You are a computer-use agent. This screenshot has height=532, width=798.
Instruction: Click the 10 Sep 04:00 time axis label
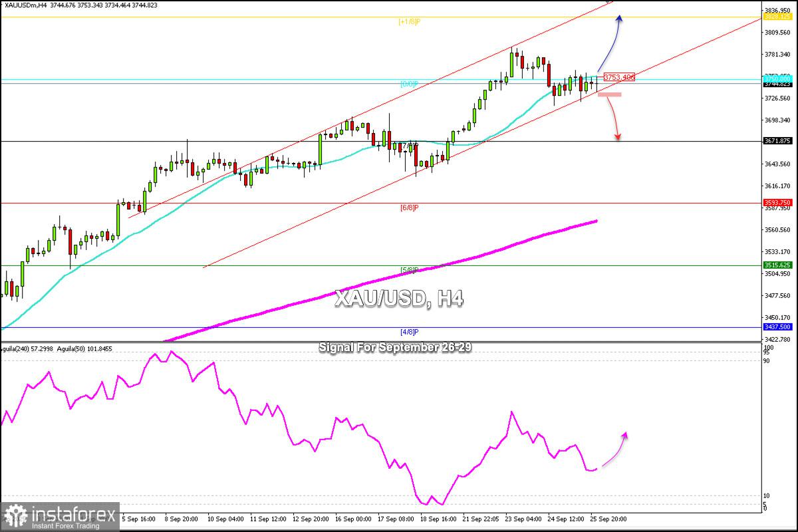(x=225, y=519)
